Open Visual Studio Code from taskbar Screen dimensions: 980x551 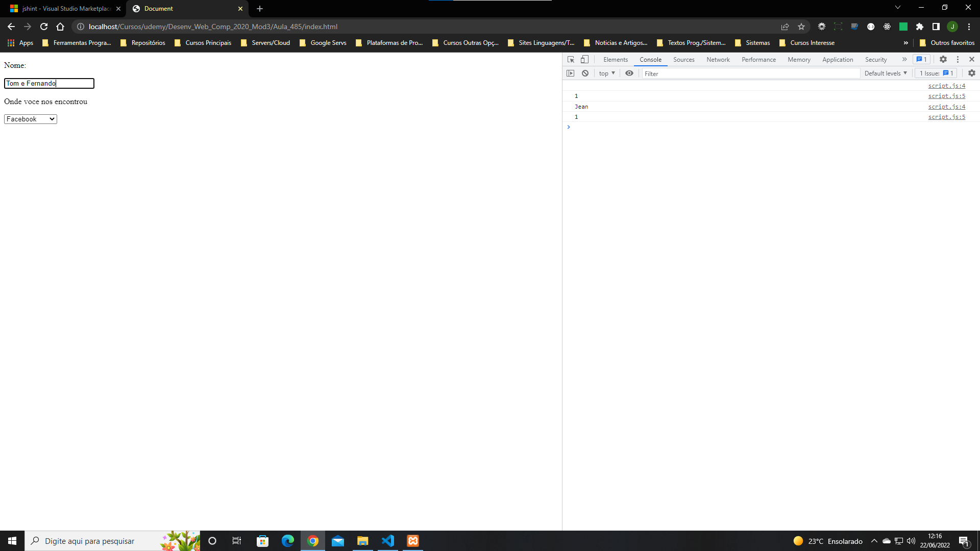(x=388, y=541)
